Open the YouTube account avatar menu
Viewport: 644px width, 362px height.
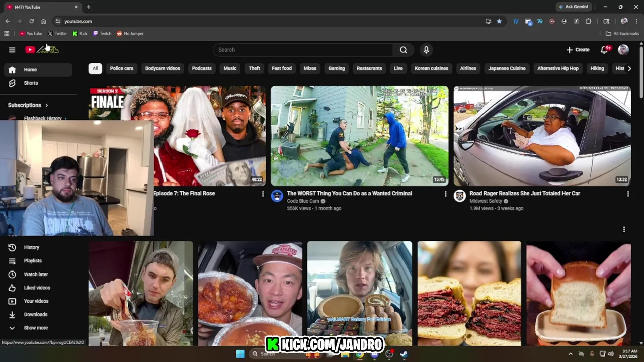(623, 50)
